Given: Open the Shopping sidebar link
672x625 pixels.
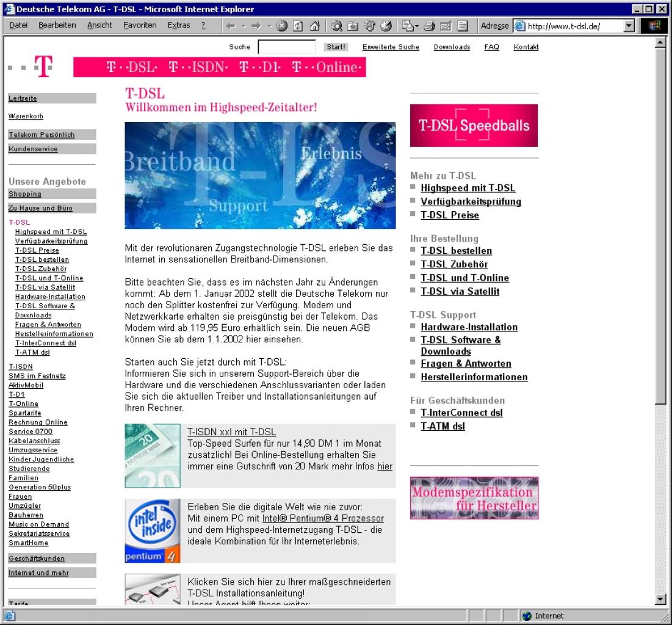Looking at the screenshot, I should coord(25,193).
